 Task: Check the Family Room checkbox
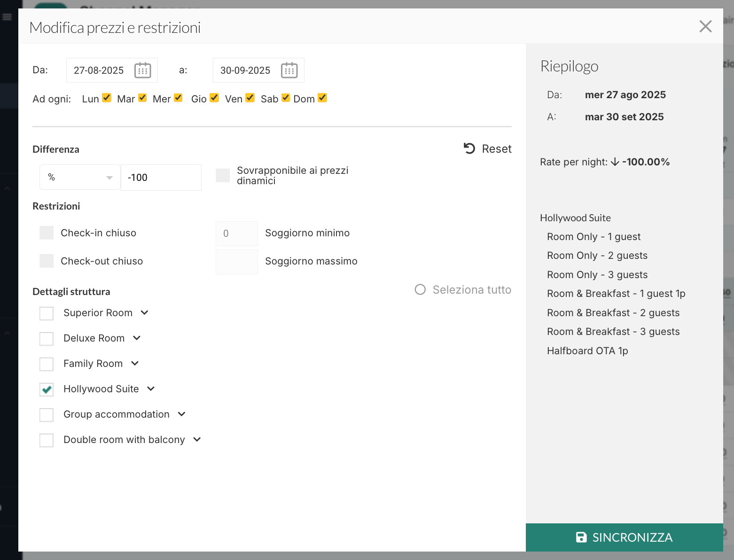[47, 364]
